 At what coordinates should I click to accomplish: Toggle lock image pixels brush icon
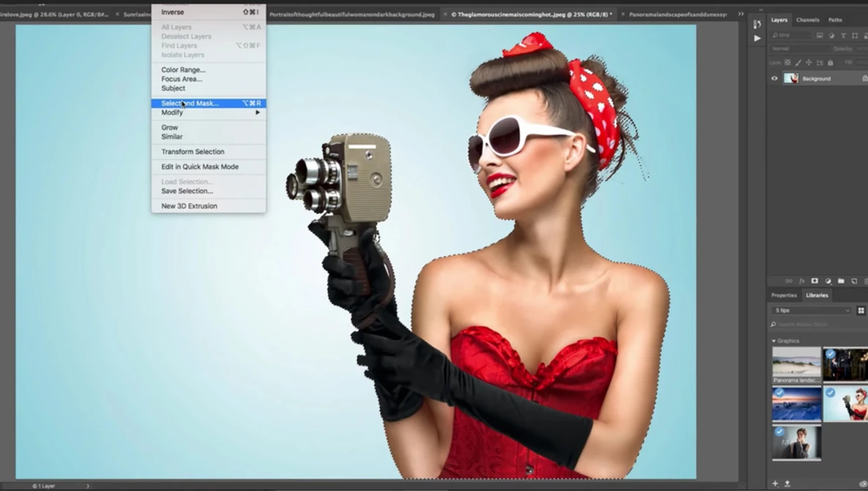point(798,62)
